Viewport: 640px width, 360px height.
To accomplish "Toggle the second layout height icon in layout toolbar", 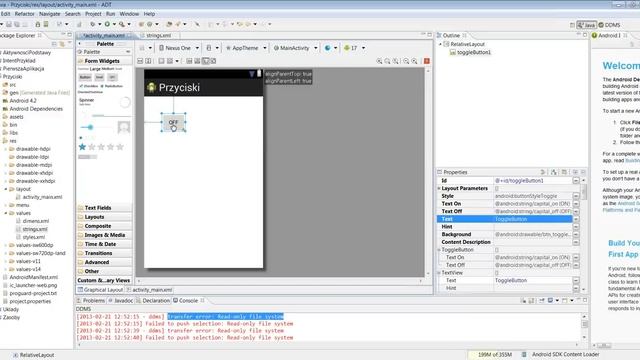I will pos(148,61).
